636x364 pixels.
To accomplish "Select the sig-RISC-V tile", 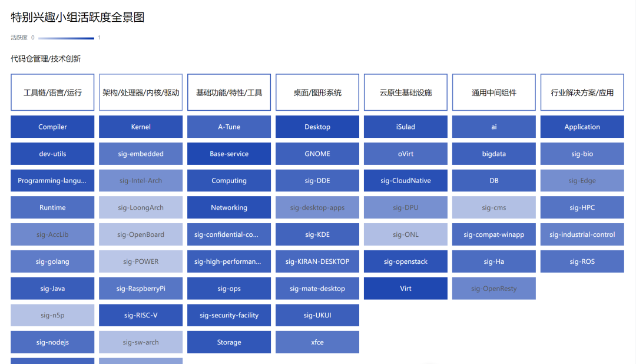I will coord(141,315).
